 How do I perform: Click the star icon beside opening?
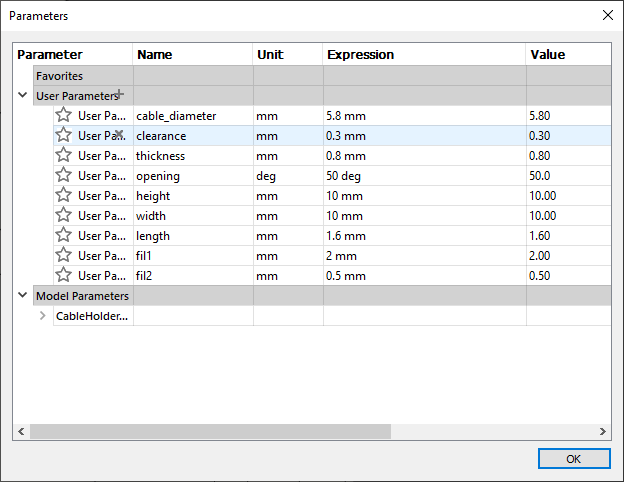tap(63, 175)
